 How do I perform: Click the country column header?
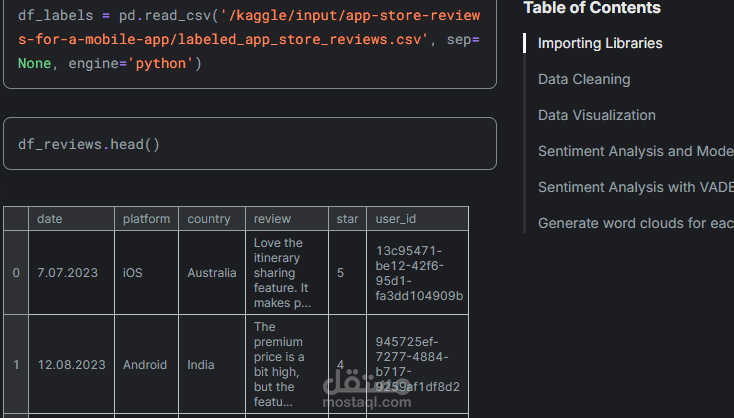click(209, 219)
